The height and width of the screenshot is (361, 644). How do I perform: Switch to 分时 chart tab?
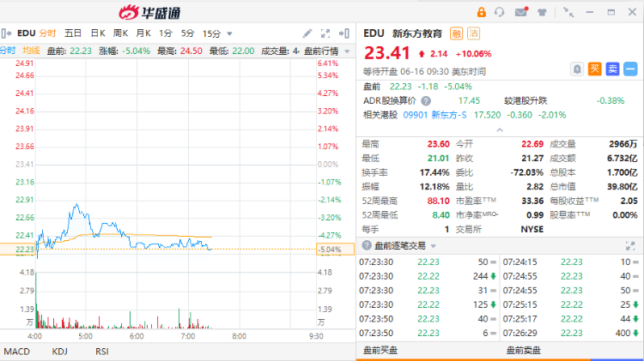pos(47,33)
